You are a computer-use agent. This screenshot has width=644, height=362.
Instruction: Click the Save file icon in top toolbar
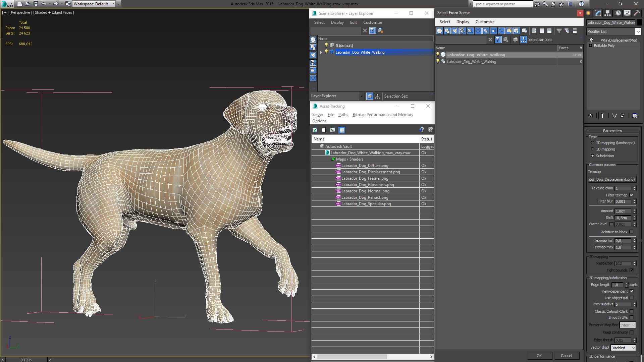coord(36,4)
